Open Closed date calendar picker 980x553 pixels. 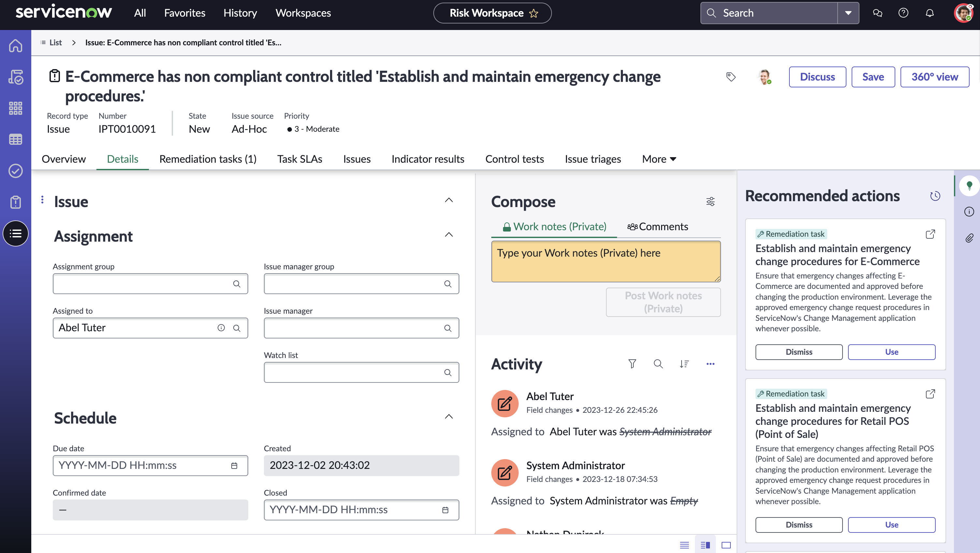(445, 510)
